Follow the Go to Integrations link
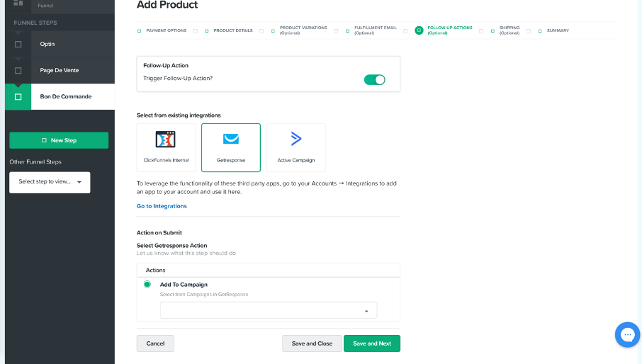The image size is (642, 364). [x=162, y=206]
